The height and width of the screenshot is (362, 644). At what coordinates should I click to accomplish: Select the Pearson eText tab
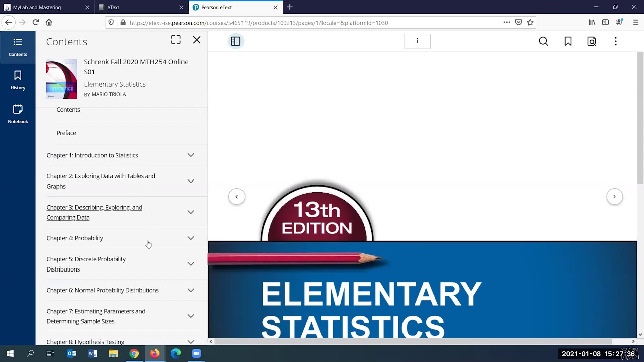(x=235, y=7)
